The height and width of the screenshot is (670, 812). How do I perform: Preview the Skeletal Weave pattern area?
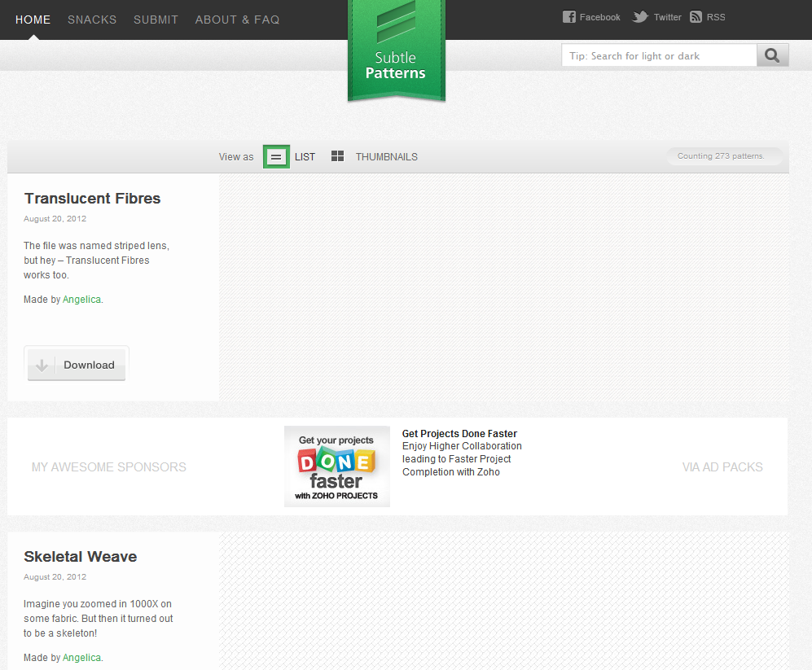point(504,601)
